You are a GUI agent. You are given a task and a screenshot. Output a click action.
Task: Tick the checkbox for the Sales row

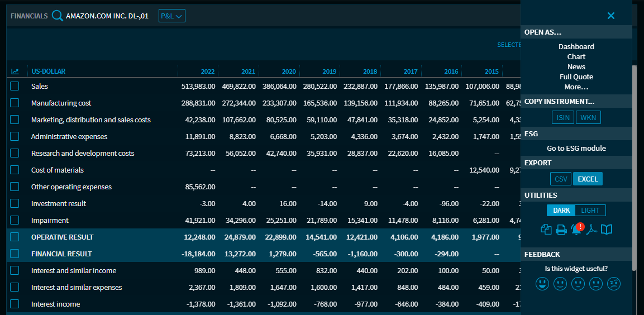(15, 86)
